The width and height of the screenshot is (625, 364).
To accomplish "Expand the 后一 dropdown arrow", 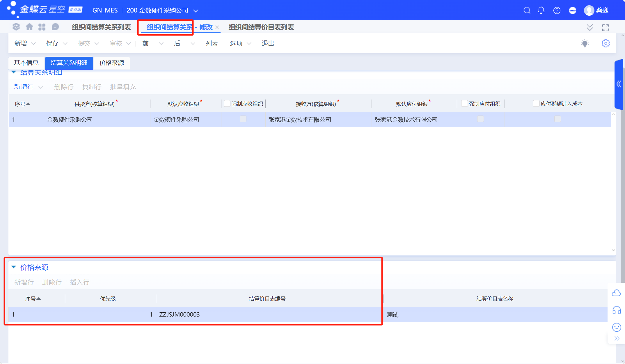I will click(x=193, y=44).
